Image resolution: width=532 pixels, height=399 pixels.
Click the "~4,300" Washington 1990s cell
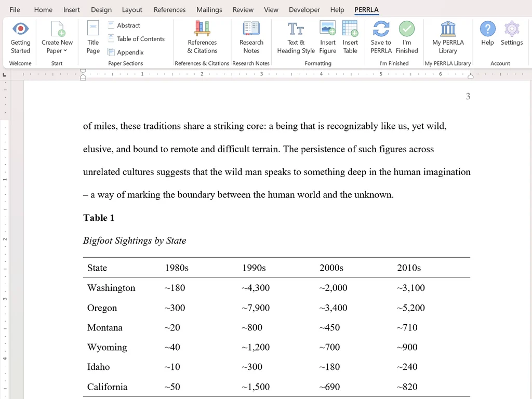coord(256,288)
